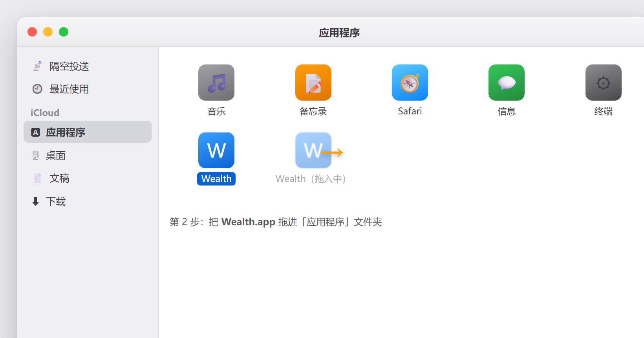Click the '第 2 步' instruction text
The width and height of the screenshot is (644, 338).
tap(276, 222)
